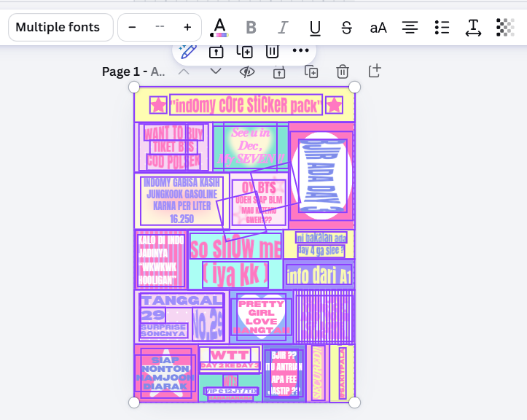Delete selection from floating toolbar

coord(272,52)
